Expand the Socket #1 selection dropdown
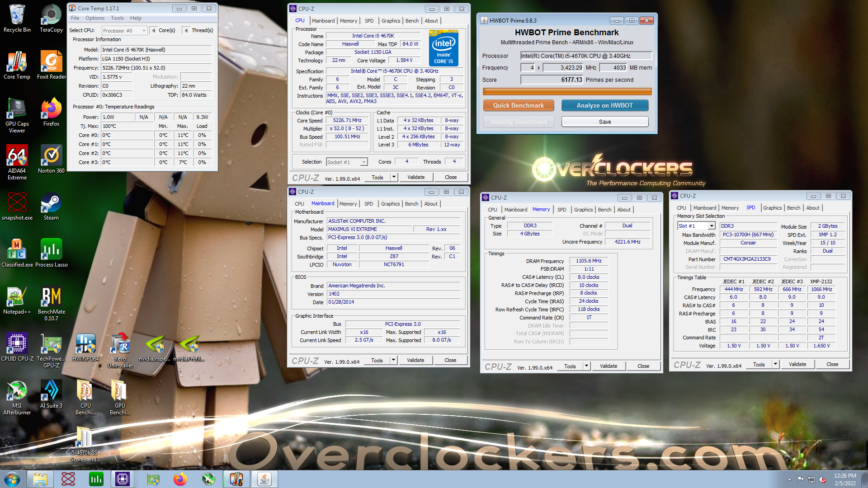 pos(347,162)
